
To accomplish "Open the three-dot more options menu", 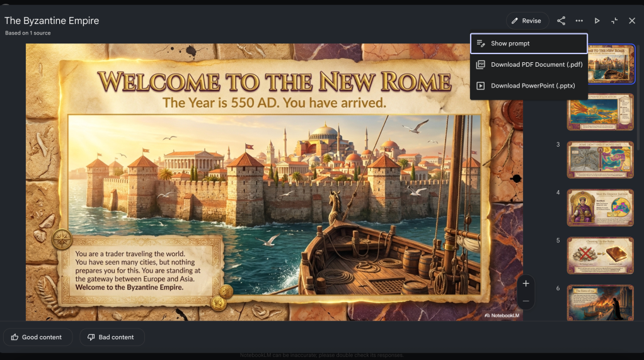I will tap(579, 21).
